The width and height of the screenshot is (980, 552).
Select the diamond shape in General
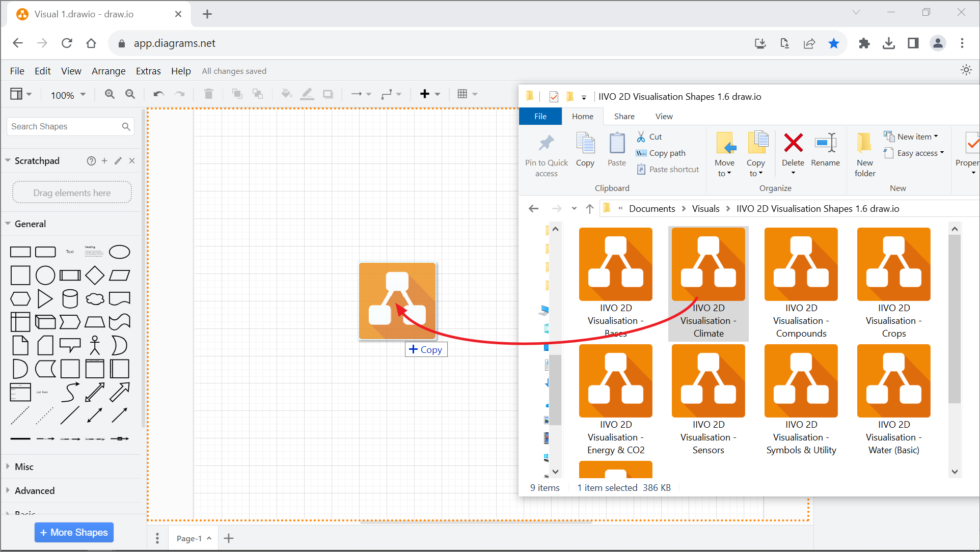[95, 275]
